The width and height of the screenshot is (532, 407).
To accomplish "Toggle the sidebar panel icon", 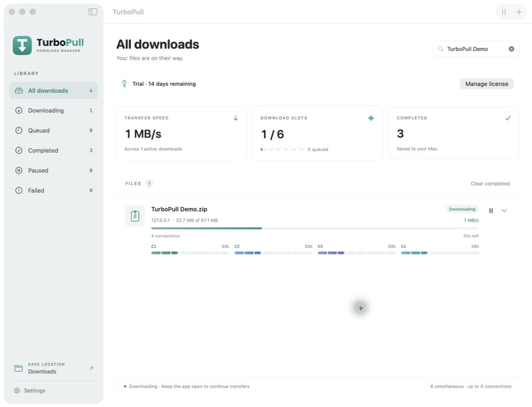I will click(x=93, y=12).
